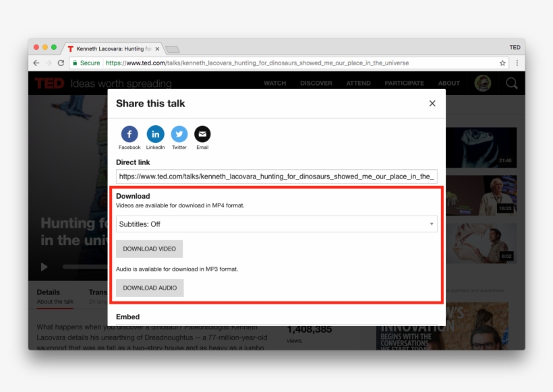Viewport: 553px width, 392px height.
Task: Open related video thumbnail 6:02
Action: click(x=481, y=243)
